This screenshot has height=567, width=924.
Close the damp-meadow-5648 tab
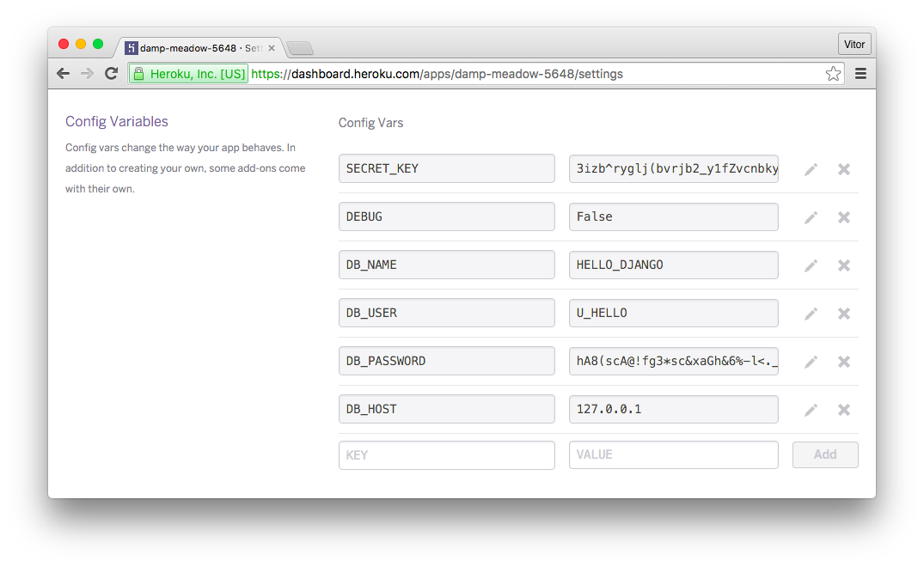click(x=272, y=48)
